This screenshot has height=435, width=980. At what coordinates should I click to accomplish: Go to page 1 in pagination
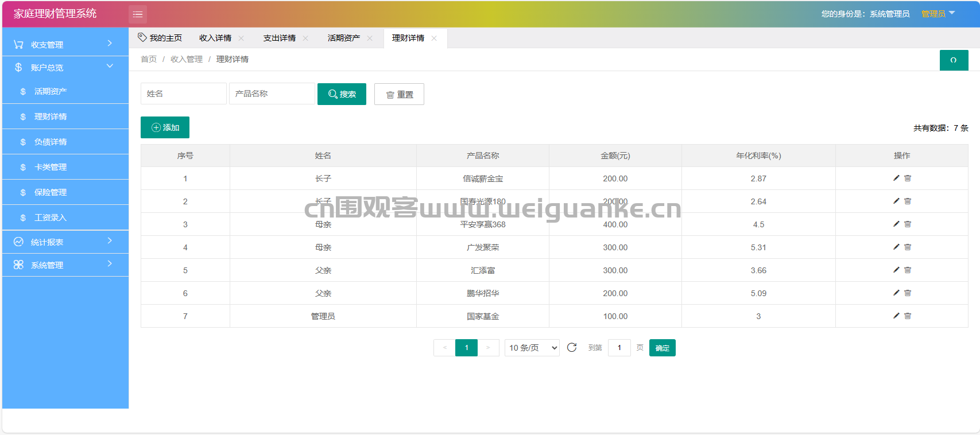coord(467,348)
